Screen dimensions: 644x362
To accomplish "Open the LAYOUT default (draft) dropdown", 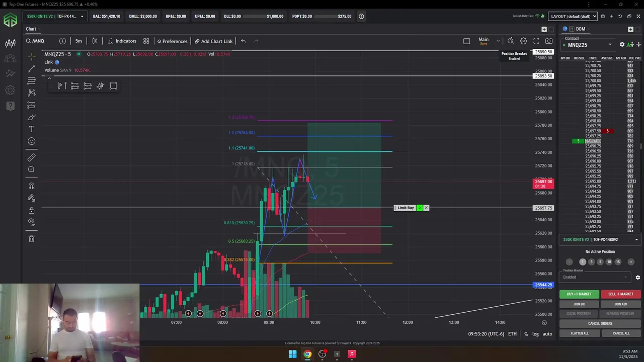I will pyautogui.click(x=573, y=16).
